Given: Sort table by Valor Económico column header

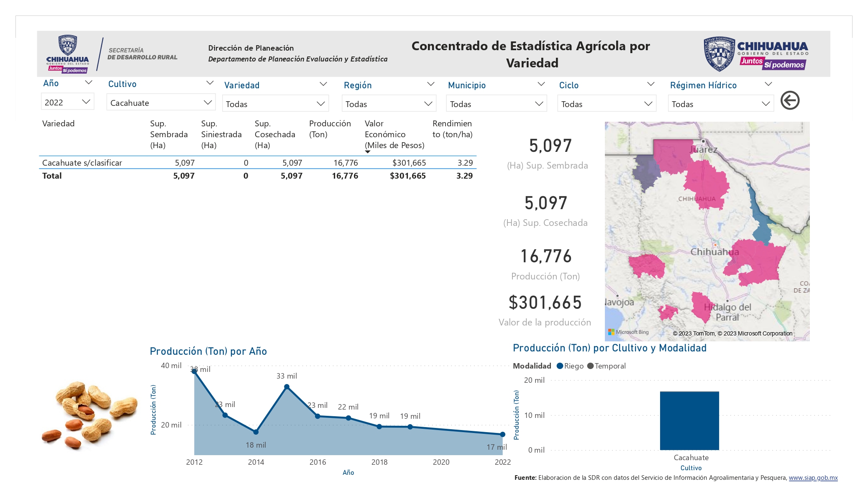Looking at the screenshot, I should click(394, 134).
